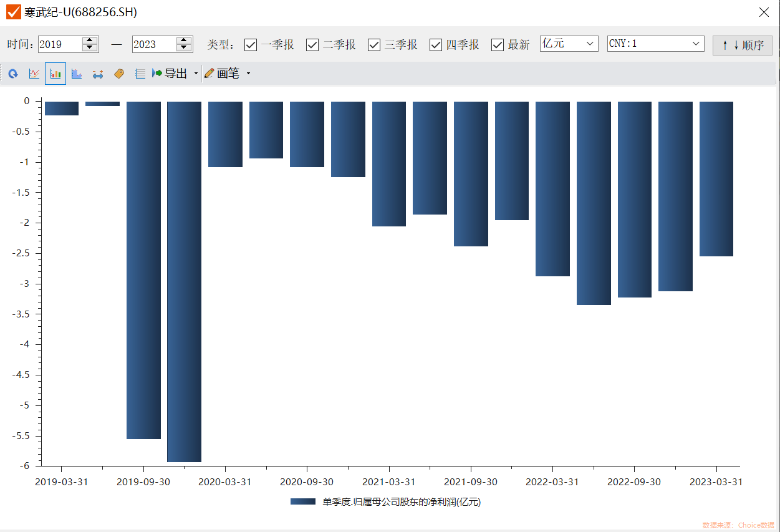Uncheck the 一季报 checkbox
Screen dimensions: 780x532
click(x=251, y=45)
